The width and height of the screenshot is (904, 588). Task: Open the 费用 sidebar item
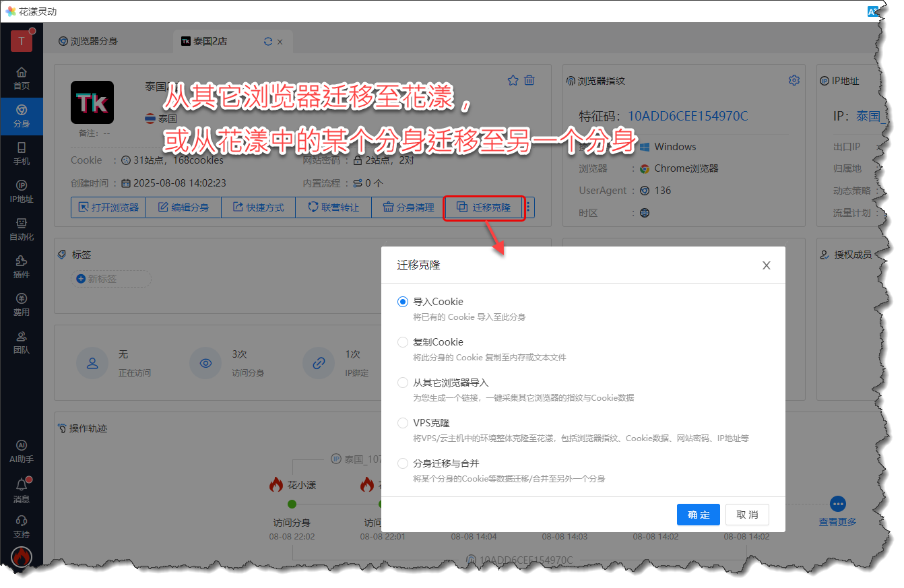22,304
